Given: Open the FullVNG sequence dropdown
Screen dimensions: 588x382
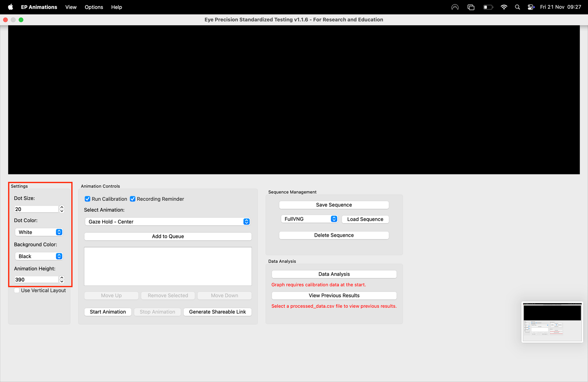Looking at the screenshot, I should click(334, 218).
